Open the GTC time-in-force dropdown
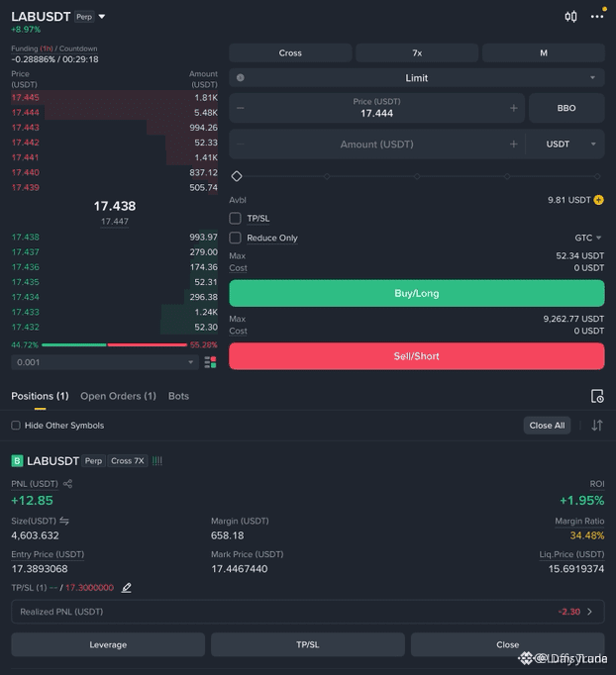 588,238
